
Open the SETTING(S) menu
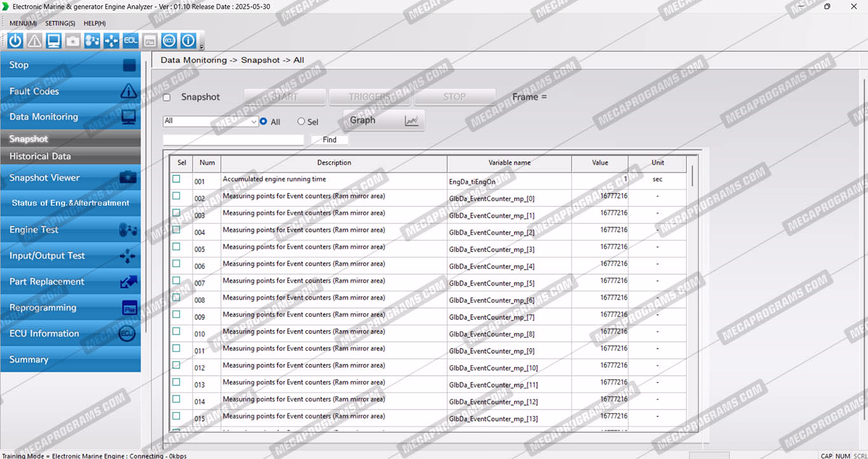[x=60, y=23]
